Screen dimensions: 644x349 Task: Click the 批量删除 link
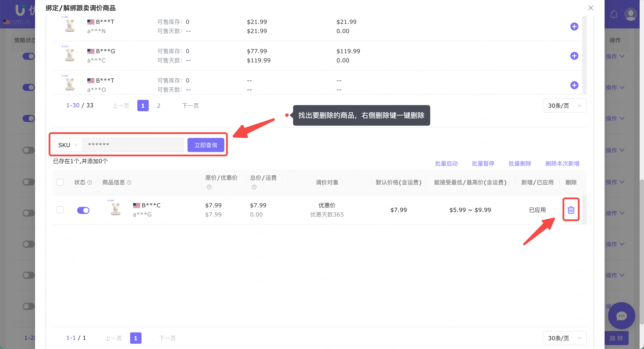click(x=520, y=164)
